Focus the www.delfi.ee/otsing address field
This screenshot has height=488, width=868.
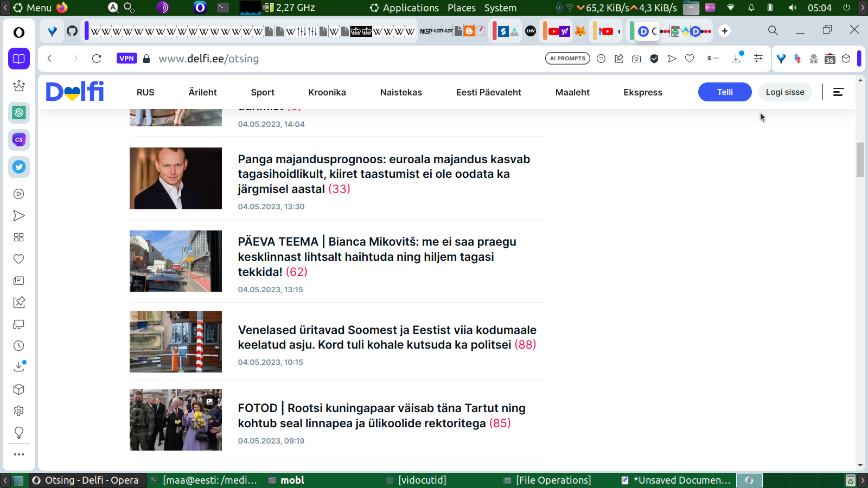point(208,59)
